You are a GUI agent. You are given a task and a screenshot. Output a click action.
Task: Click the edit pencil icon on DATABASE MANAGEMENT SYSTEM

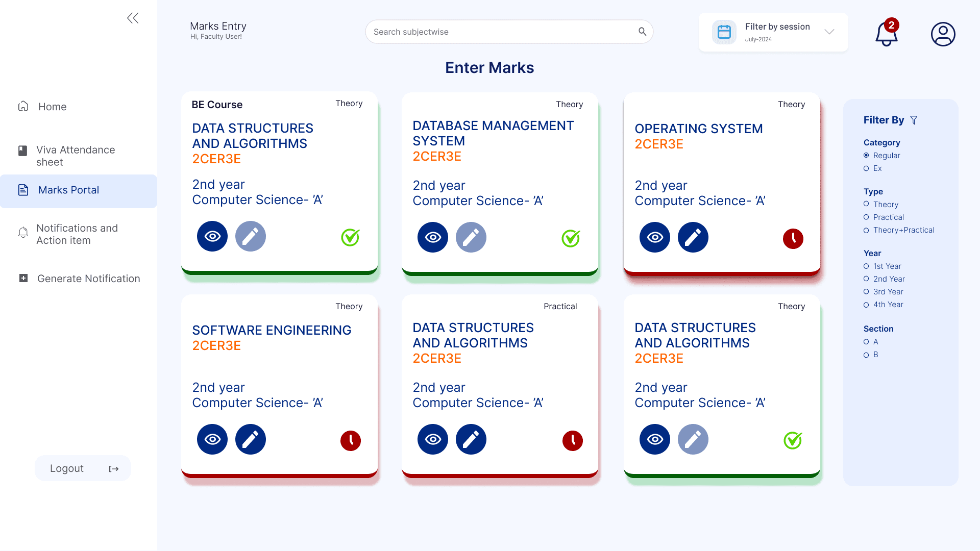coord(471,237)
